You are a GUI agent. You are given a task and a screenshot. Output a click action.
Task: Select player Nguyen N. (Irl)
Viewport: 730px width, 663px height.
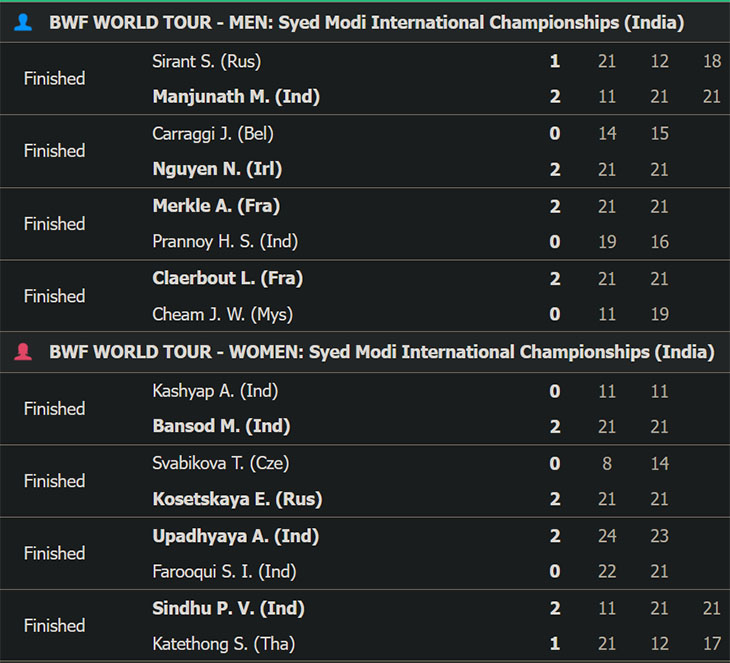(217, 169)
